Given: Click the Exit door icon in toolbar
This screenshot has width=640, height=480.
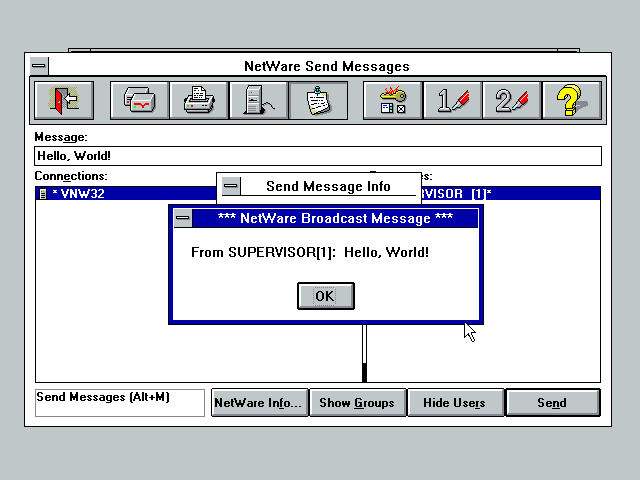Looking at the screenshot, I should click(x=64, y=100).
